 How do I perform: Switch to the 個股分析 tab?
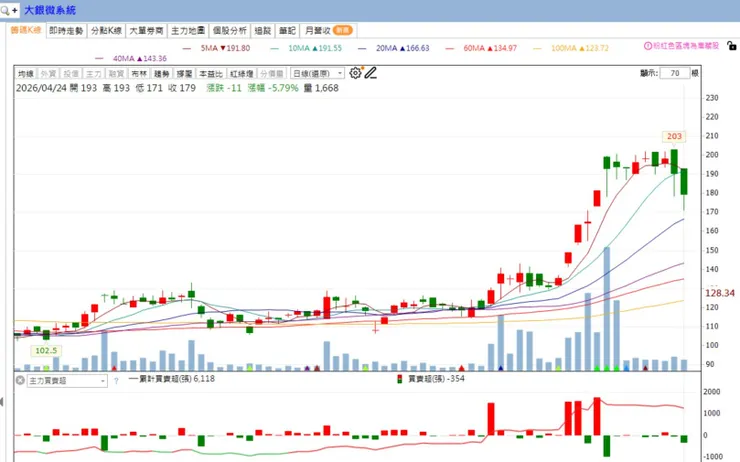pyautogui.click(x=229, y=31)
